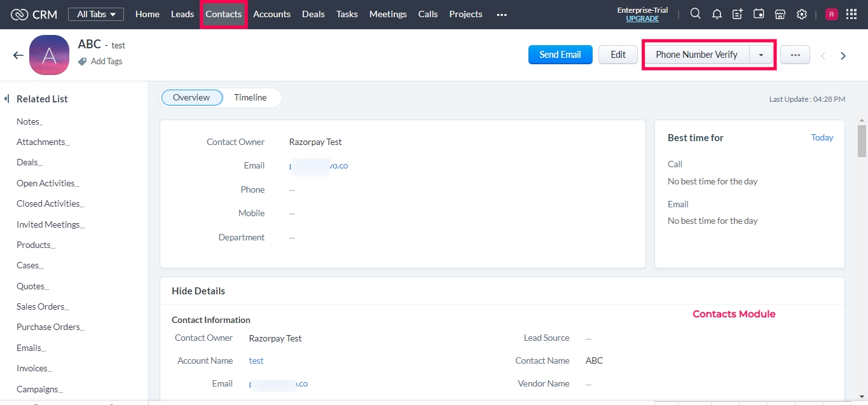Open the Today link in Best time
868x405 pixels.
822,137
